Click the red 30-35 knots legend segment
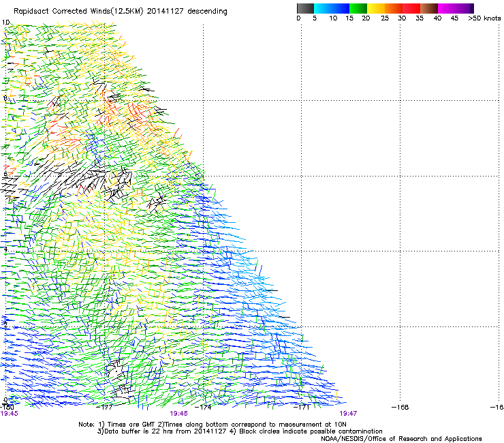This screenshot has width=504, height=443. (x=411, y=8)
